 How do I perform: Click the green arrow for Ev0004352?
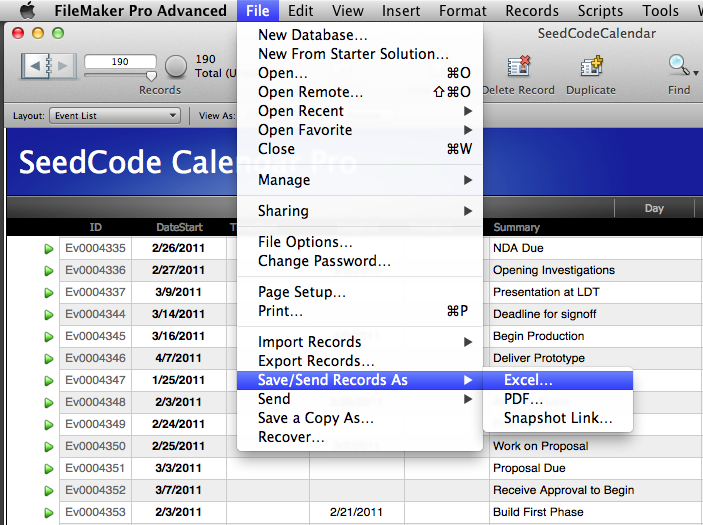click(48, 491)
